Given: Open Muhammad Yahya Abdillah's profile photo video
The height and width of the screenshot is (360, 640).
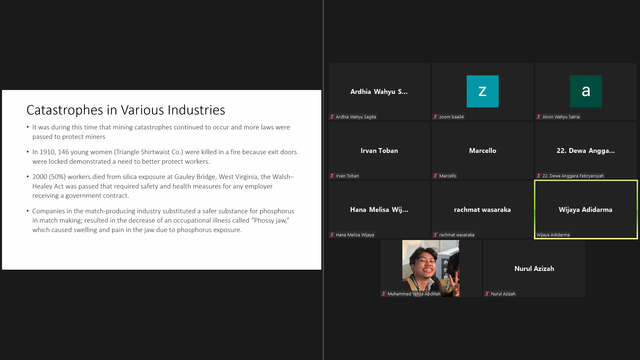Looking at the screenshot, I should 431,268.
